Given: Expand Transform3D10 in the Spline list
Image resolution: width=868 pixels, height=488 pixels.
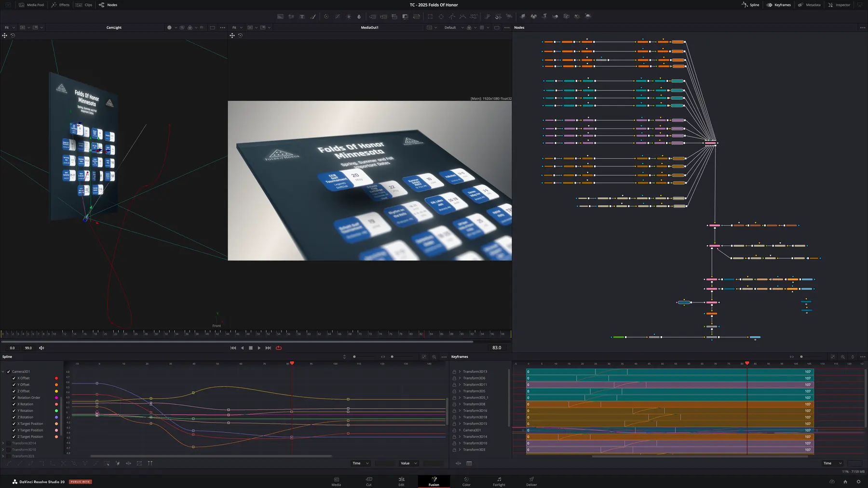Looking at the screenshot, I should point(3,449).
